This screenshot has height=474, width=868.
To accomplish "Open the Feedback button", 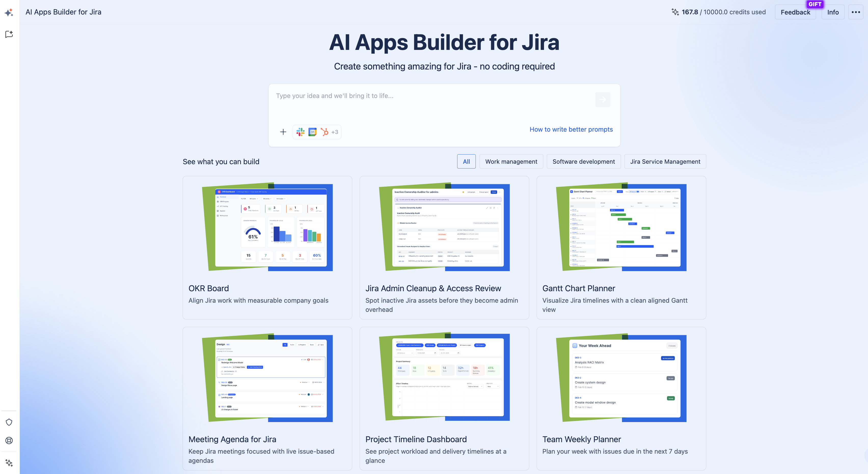I will [x=795, y=12].
